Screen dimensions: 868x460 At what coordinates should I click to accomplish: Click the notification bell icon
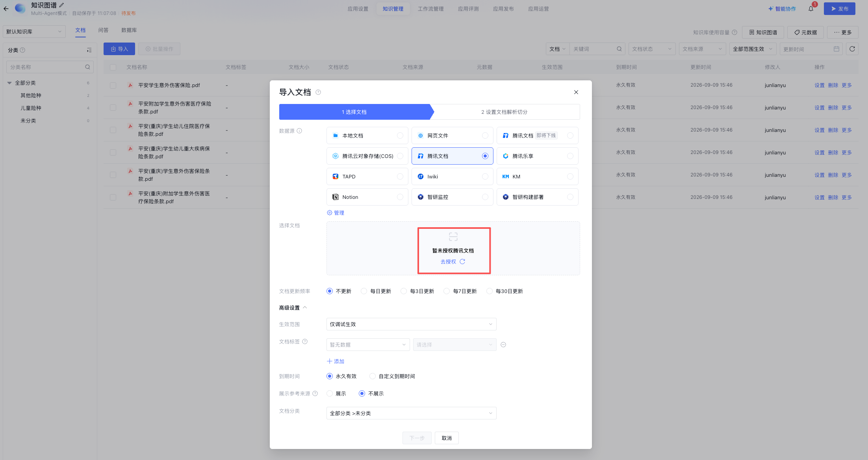pos(811,9)
